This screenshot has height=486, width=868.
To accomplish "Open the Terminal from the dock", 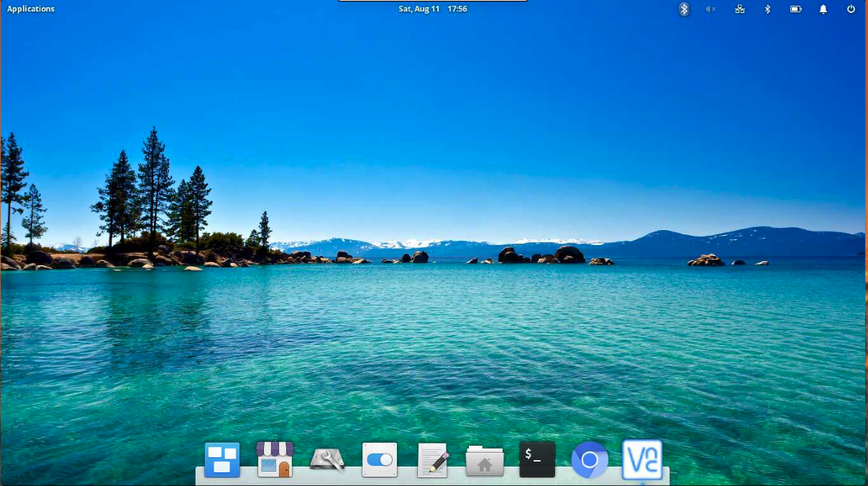I will pos(537,460).
